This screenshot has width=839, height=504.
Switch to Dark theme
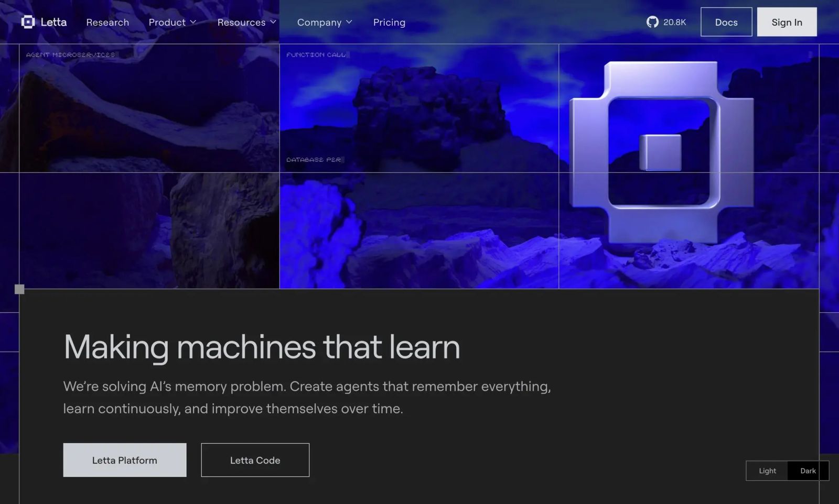coord(808,470)
